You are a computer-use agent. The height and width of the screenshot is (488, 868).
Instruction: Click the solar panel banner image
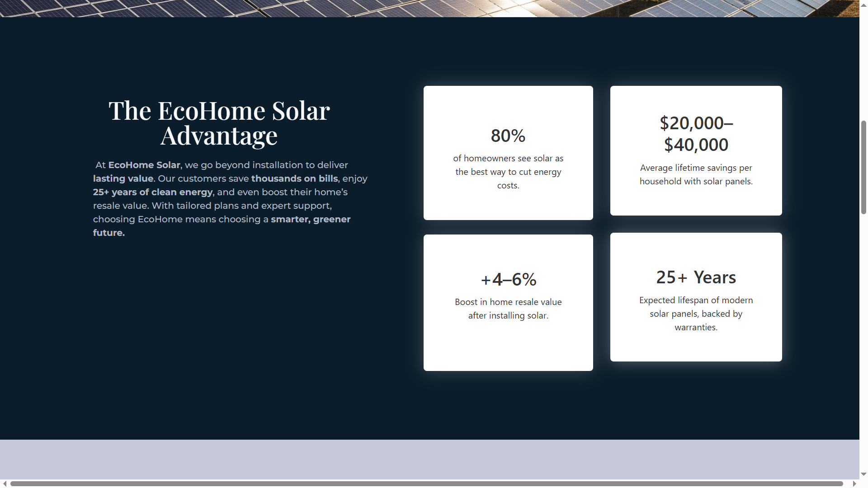(429, 8)
